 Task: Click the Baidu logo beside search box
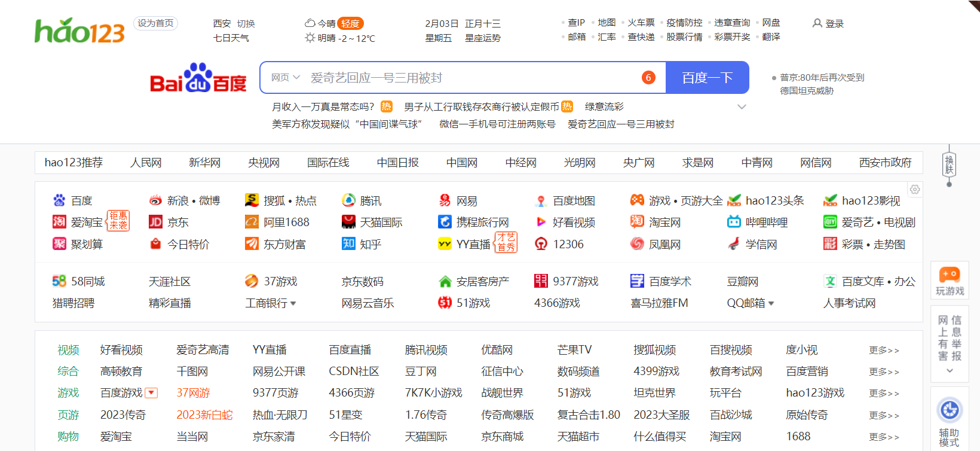tap(198, 78)
